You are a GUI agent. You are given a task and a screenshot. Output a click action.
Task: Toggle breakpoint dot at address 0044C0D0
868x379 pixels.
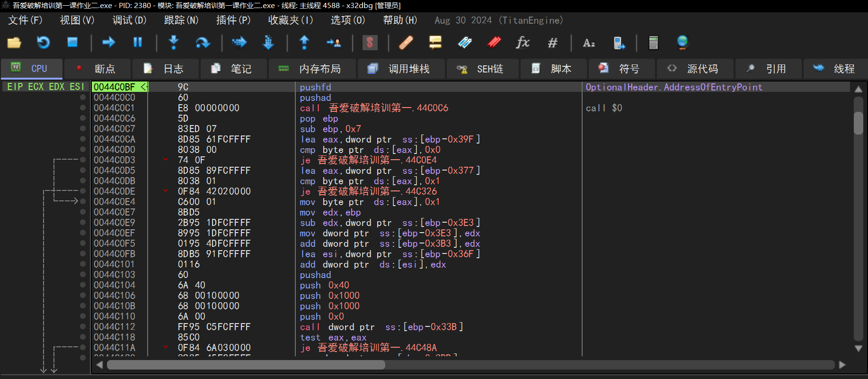tap(83, 150)
